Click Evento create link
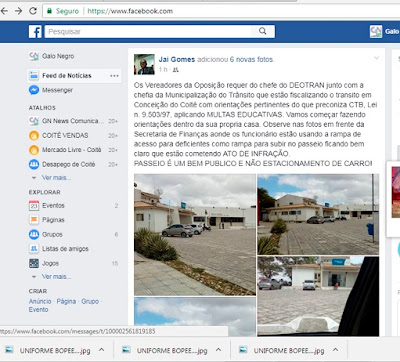This screenshot has height=362, width=400. pos(38,310)
